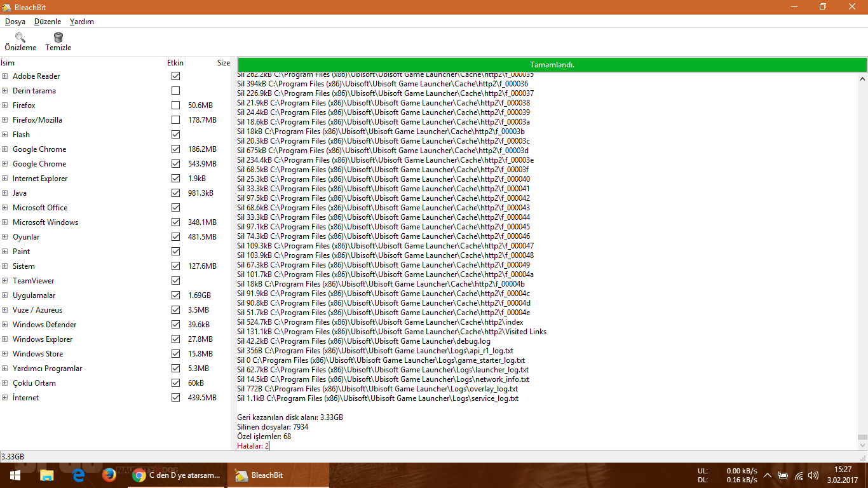This screenshot has width=868, height=488.
Task: Open the Windows Start menu
Action: coord(15,475)
